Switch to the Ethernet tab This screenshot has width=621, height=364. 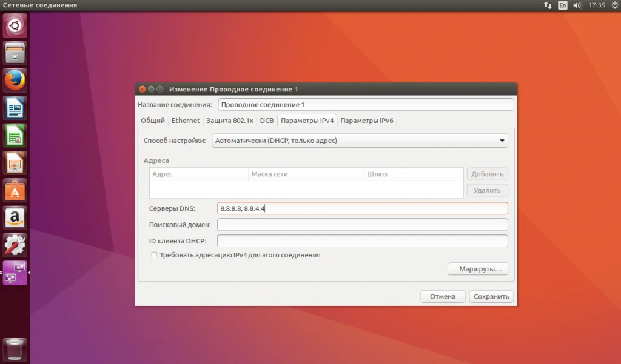[185, 121]
